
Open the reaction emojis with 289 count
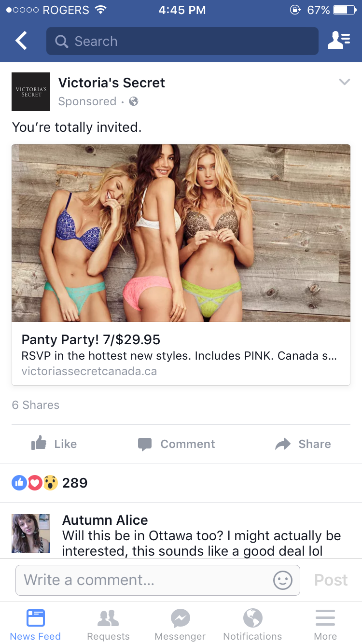[x=50, y=483]
